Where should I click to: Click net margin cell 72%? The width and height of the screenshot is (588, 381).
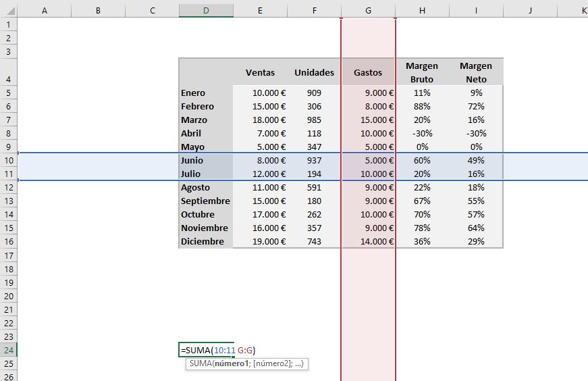(x=476, y=106)
